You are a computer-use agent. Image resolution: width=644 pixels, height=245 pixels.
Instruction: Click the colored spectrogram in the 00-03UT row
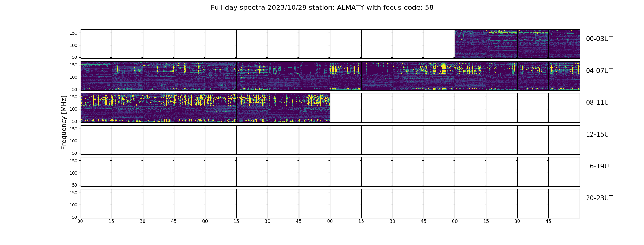pyautogui.click(x=517, y=44)
